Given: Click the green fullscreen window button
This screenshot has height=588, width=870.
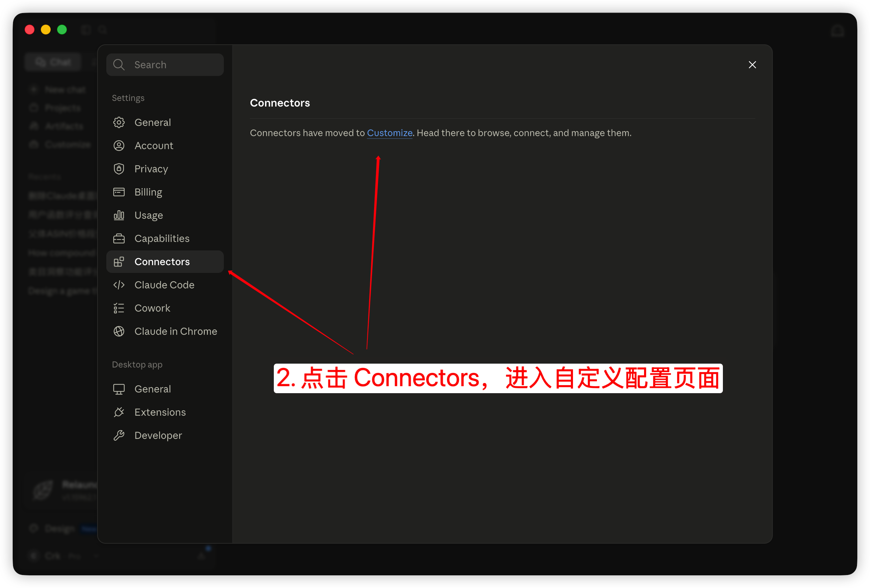Looking at the screenshot, I should pos(62,30).
